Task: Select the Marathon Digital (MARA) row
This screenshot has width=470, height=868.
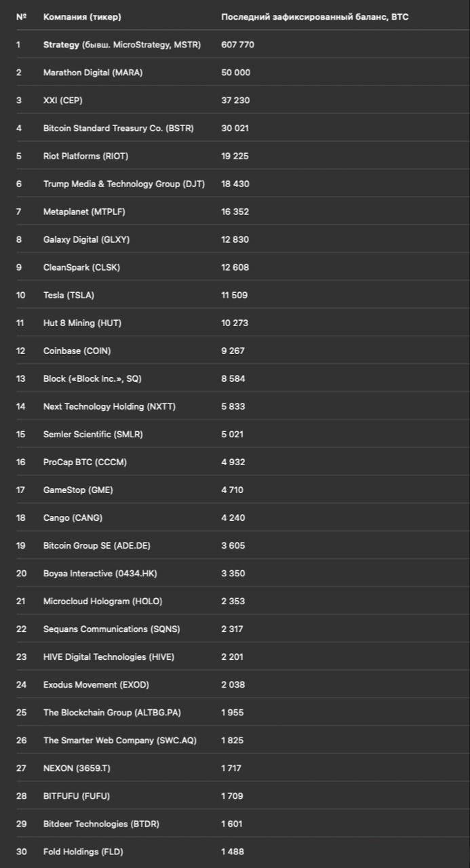Action: point(235,73)
